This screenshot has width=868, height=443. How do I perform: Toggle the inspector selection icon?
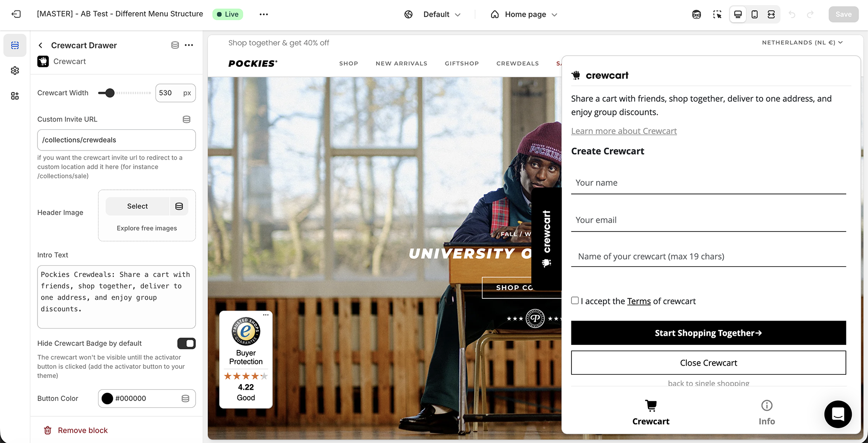pos(717,14)
